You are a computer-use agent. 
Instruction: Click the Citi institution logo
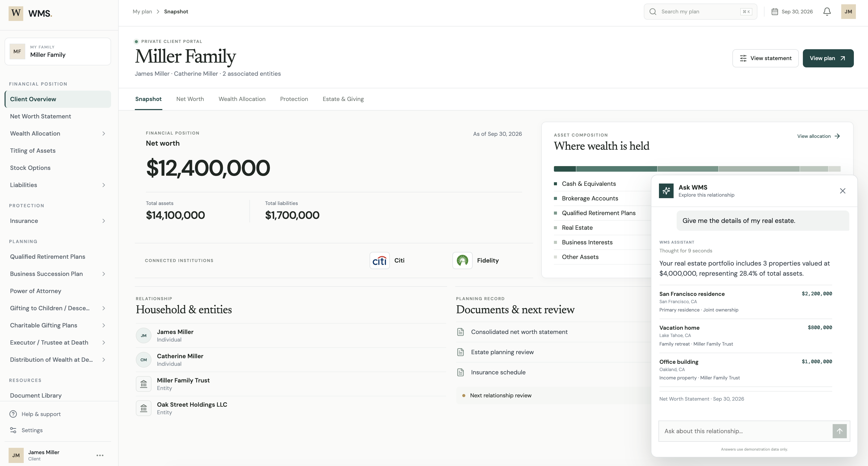[379, 261]
